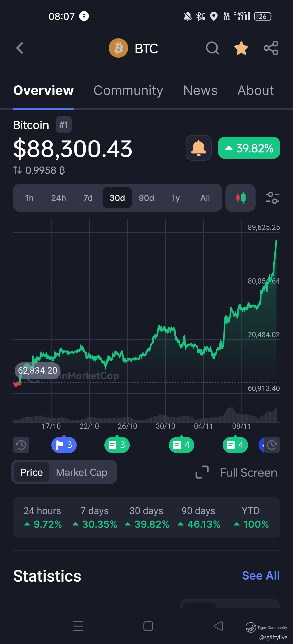Select the 1y time range
This screenshot has width=293, height=644.
pyautogui.click(x=175, y=198)
